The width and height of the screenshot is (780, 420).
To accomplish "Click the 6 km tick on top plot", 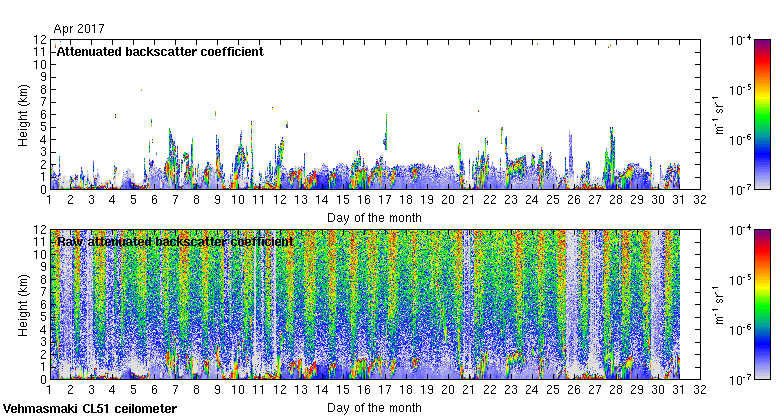I will point(43,114).
